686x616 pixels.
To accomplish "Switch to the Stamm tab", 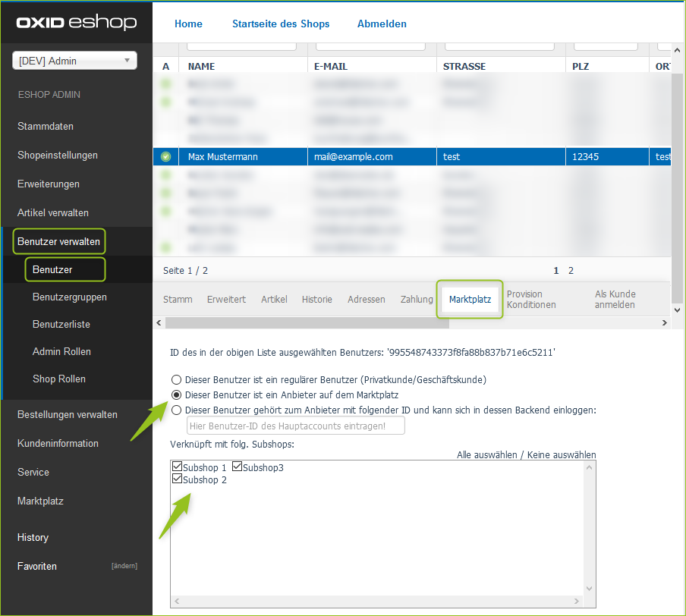I will tap(178, 300).
